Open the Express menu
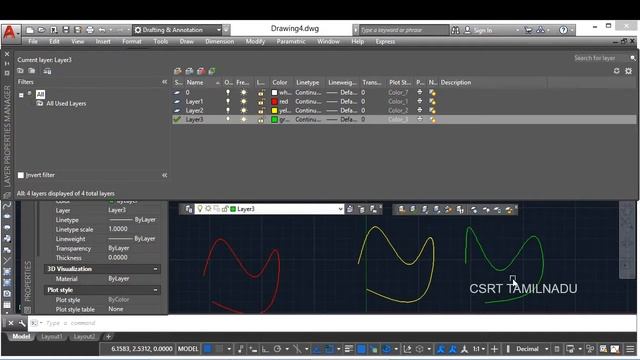This screenshot has height=360, width=640. tap(385, 41)
